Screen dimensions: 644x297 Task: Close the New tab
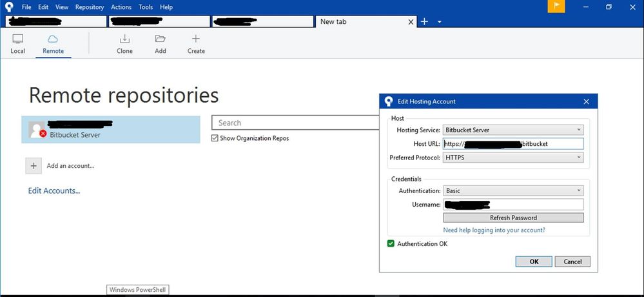[x=411, y=22]
